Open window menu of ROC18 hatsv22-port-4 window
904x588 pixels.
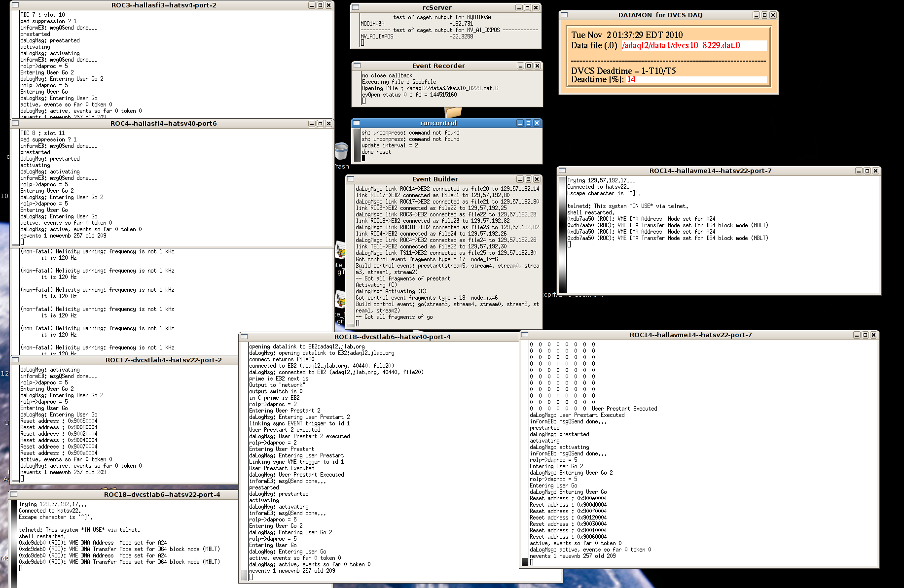click(x=14, y=494)
